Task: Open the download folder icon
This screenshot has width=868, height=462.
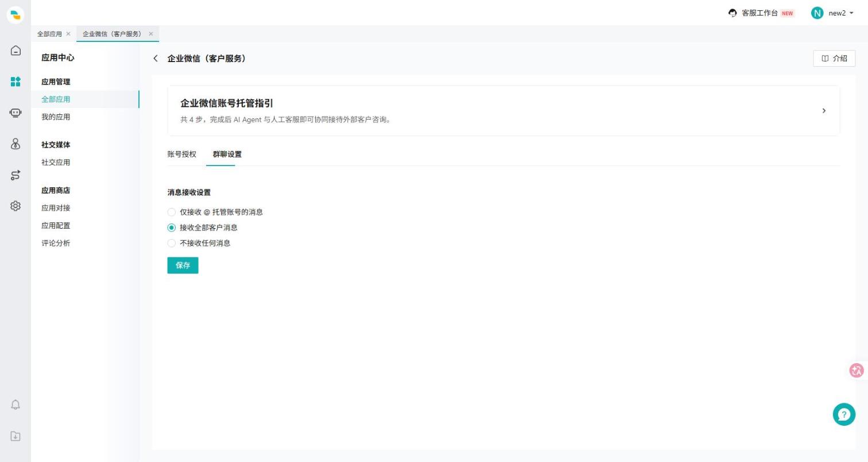Action: 15,436
